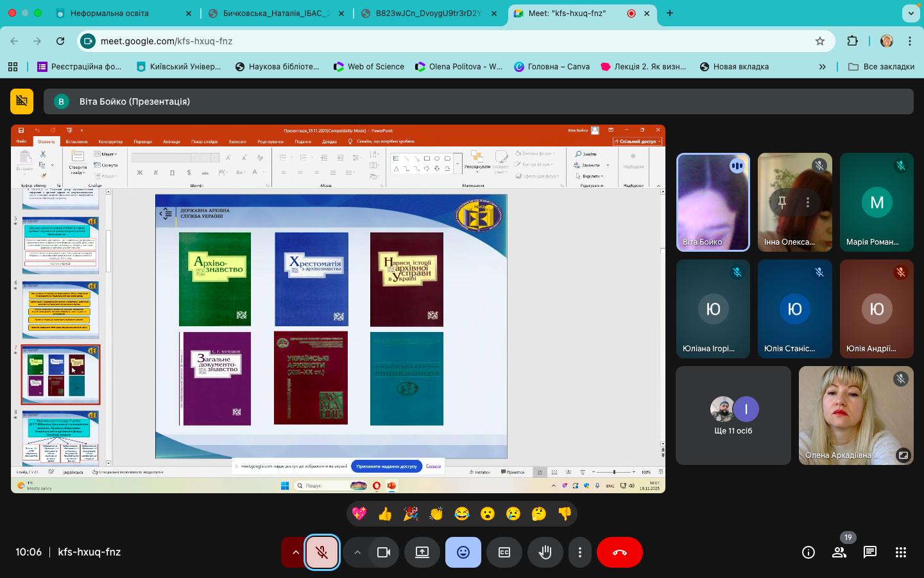Click the present screen icon
This screenshot has height=578, width=924.
tap(422, 552)
